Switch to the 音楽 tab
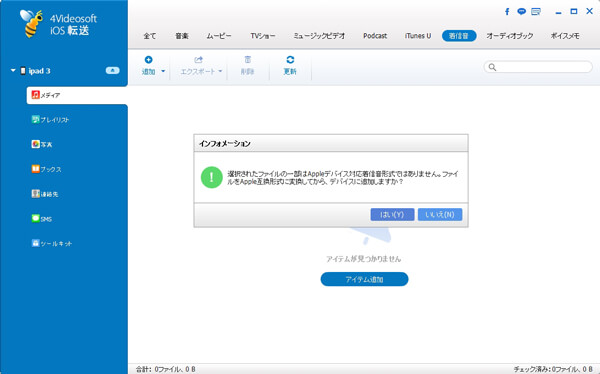The height and width of the screenshot is (374, 600). (182, 36)
